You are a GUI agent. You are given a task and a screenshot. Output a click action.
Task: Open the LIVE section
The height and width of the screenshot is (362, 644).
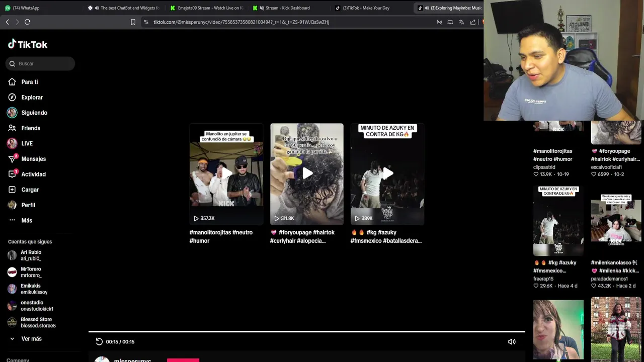(x=27, y=143)
